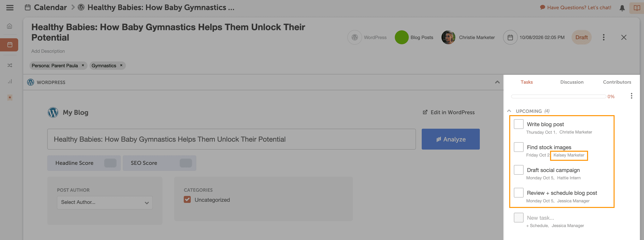The width and height of the screenshot is (644, 240).
Task: Click the shuffle icon in sidebar
Action: 10,65
